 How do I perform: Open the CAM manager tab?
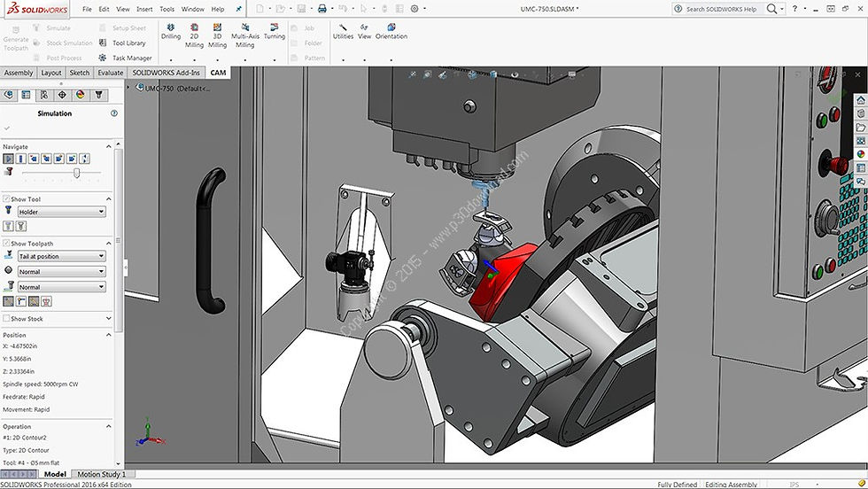98,96
